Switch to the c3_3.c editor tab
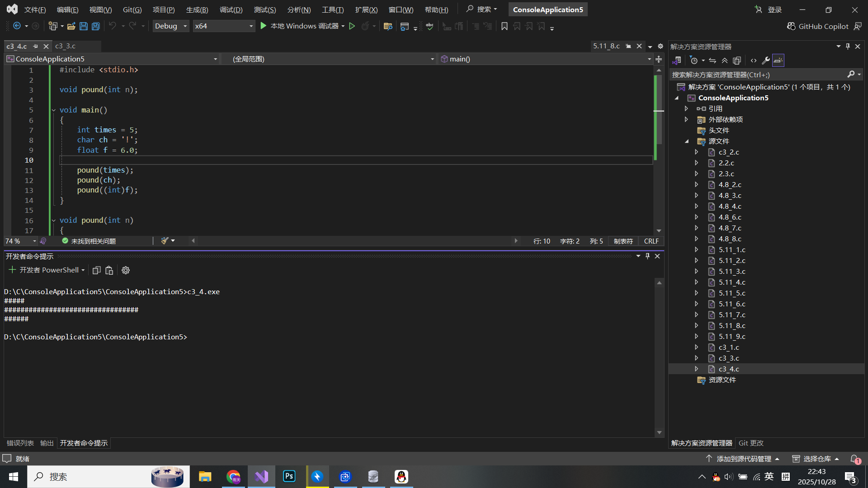The width and height of the screenshot is (868, 488). click(x=66, y=46)
